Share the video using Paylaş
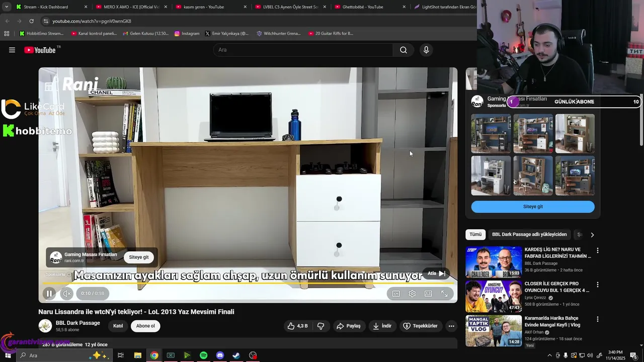The width and height of the screenshot is (644, 362). tap(349, 326)
